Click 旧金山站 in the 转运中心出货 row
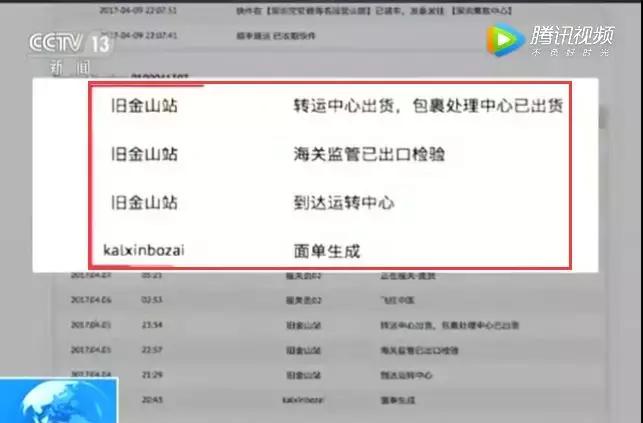 144,106
